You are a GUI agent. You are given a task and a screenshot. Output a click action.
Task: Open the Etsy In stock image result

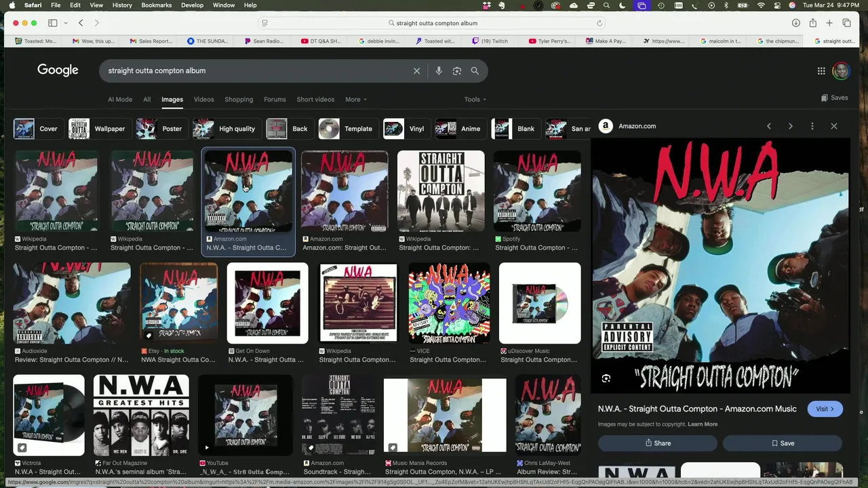tap(179, 303)
